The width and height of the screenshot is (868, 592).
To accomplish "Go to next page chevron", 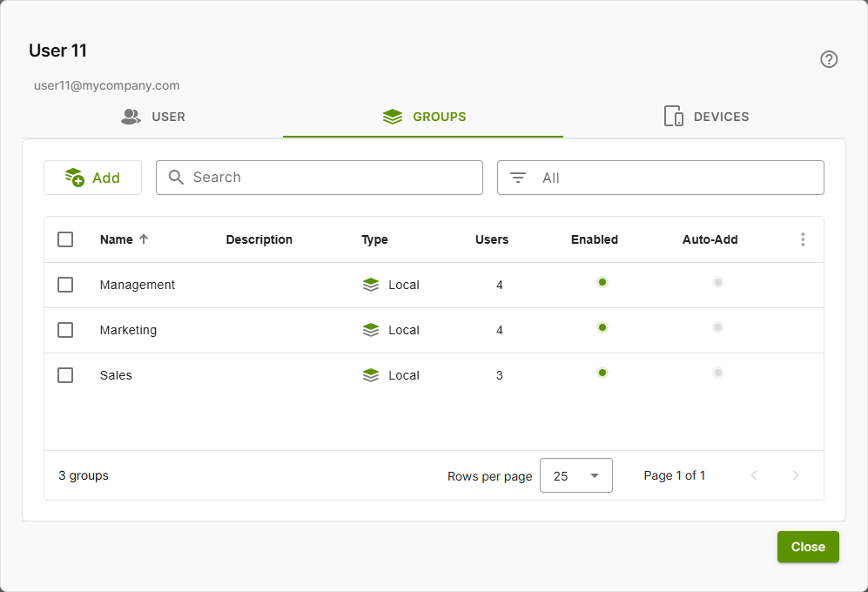I will (x=796, y=475).
